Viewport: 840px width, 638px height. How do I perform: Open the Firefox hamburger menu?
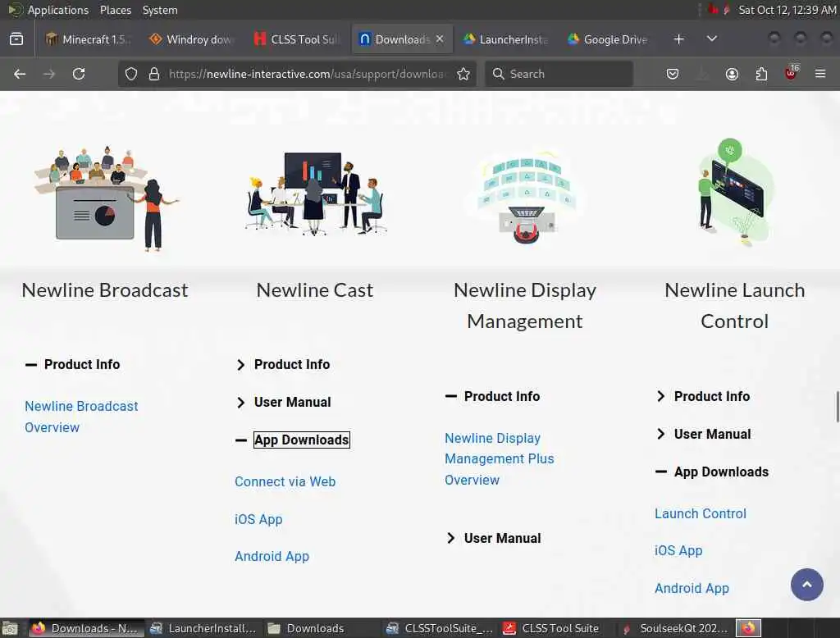click(820, 73)
